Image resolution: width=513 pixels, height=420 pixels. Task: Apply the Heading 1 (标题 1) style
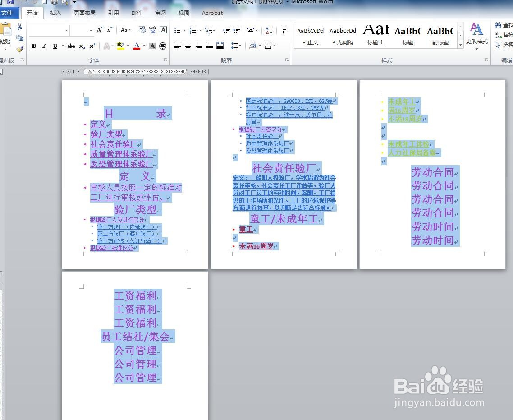[x=375, y=35]
